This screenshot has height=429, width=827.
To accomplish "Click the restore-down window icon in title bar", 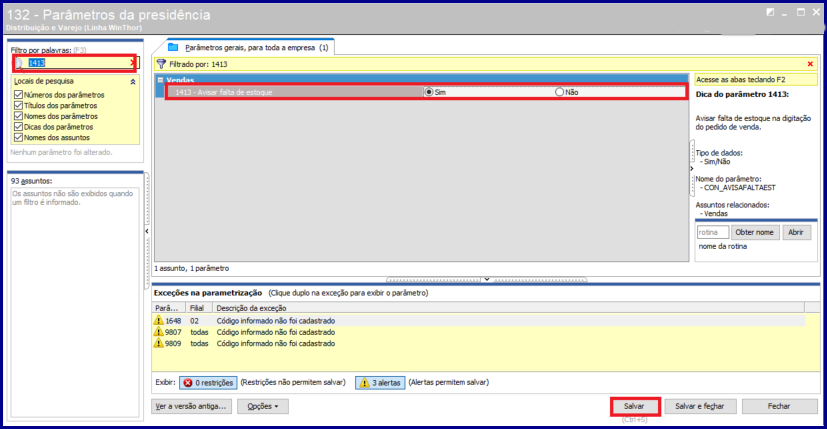I will [770, 12].
